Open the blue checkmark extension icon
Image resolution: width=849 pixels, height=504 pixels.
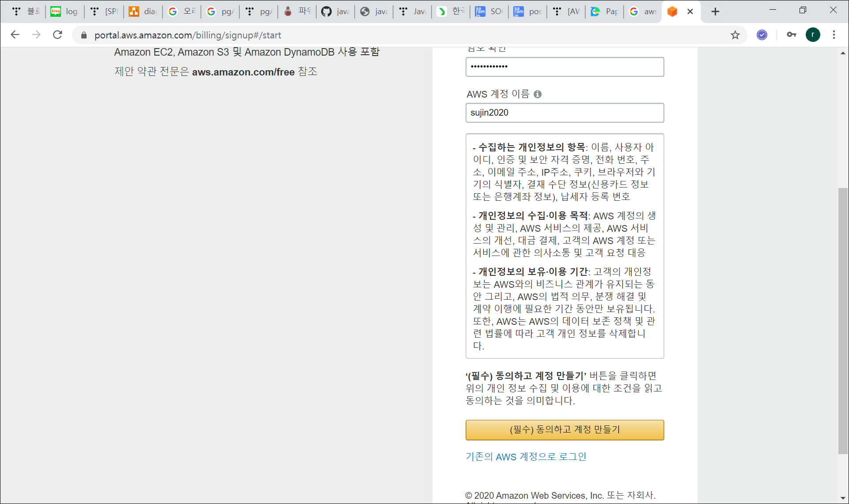click(x=762, y=35)
